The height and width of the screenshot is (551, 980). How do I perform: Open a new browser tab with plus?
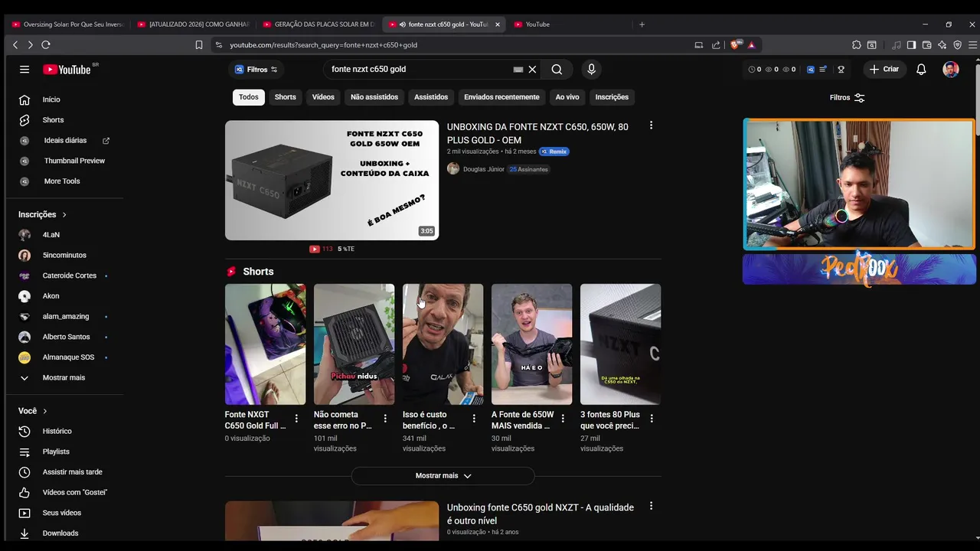point(642,24)
